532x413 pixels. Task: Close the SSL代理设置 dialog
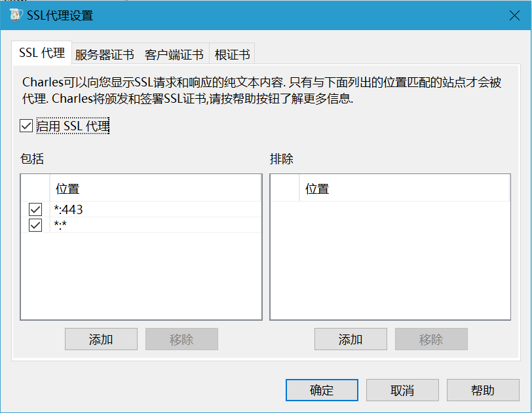click(x=514, y=15)
